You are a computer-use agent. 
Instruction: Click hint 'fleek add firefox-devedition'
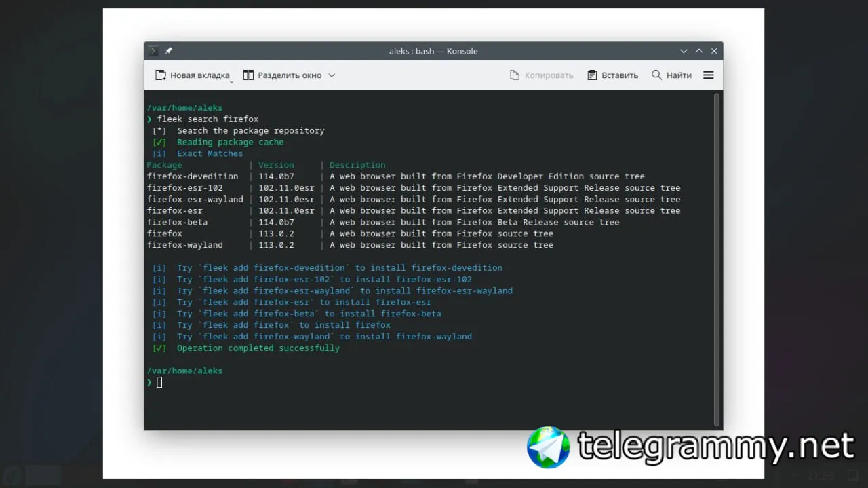pos(274,268)
